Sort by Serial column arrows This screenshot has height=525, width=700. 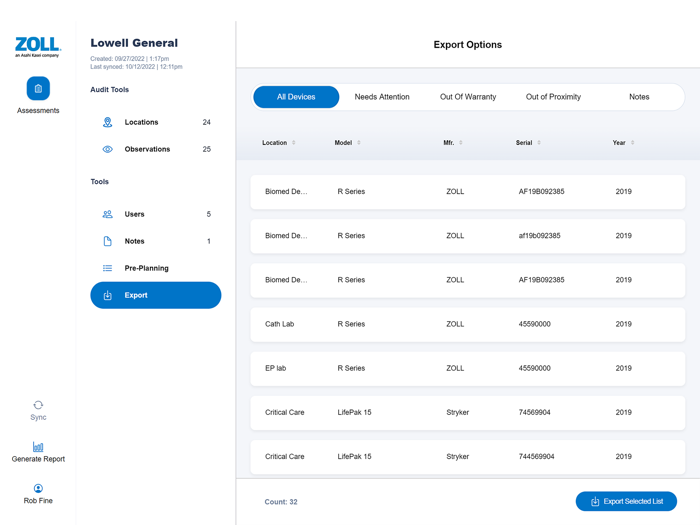[x=539, y=143]
